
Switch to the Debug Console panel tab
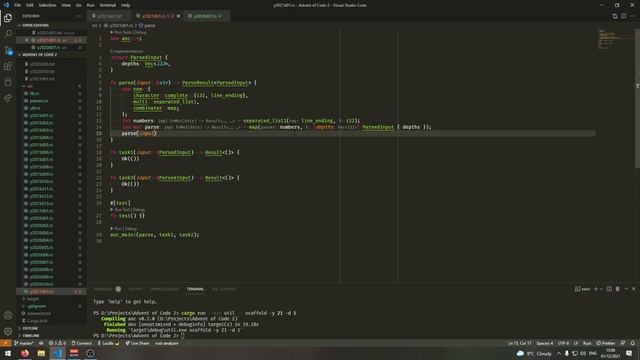coord(164,289)
